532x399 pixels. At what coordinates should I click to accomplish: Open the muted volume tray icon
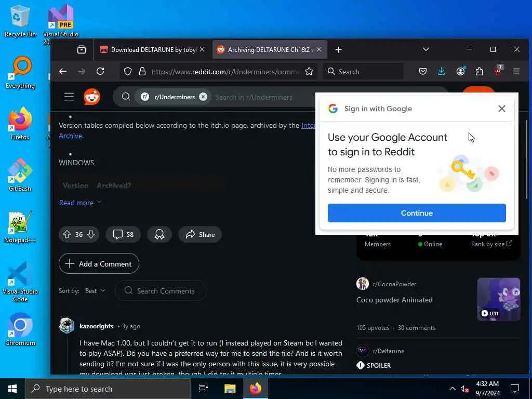[x=464, y=389]
